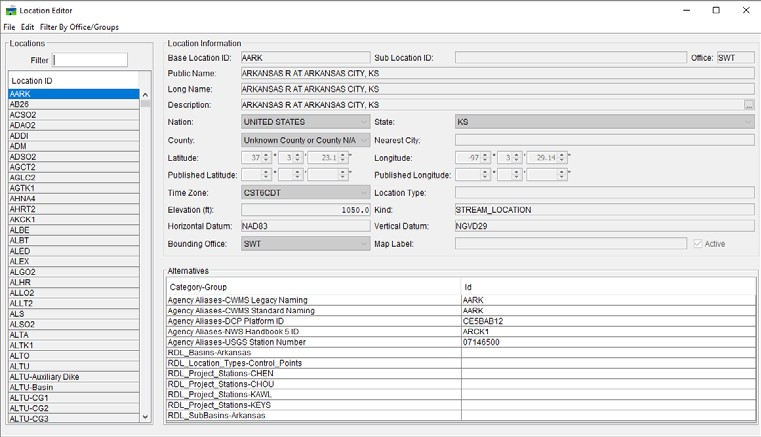Open the Nation dropdown
The height and width of the screenshot is (437, 761).
[306, 122]
